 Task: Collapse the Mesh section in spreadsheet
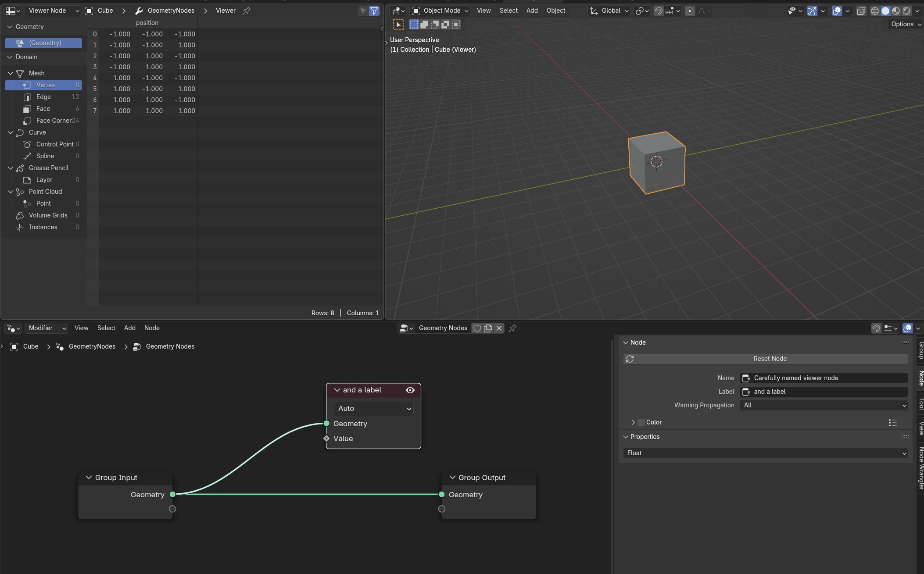(11, 73)
